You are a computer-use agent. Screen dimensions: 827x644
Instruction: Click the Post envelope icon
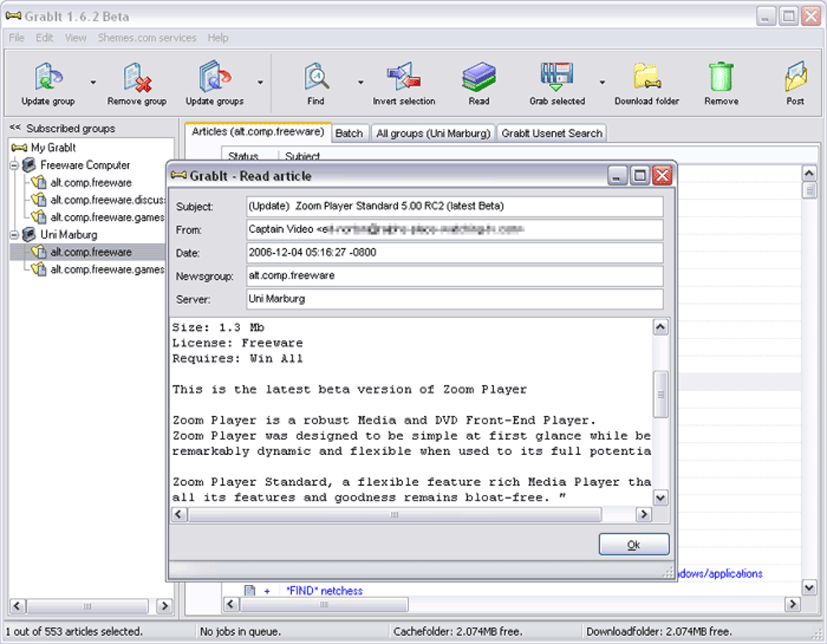pyautogui.click(x=796, y=76)
